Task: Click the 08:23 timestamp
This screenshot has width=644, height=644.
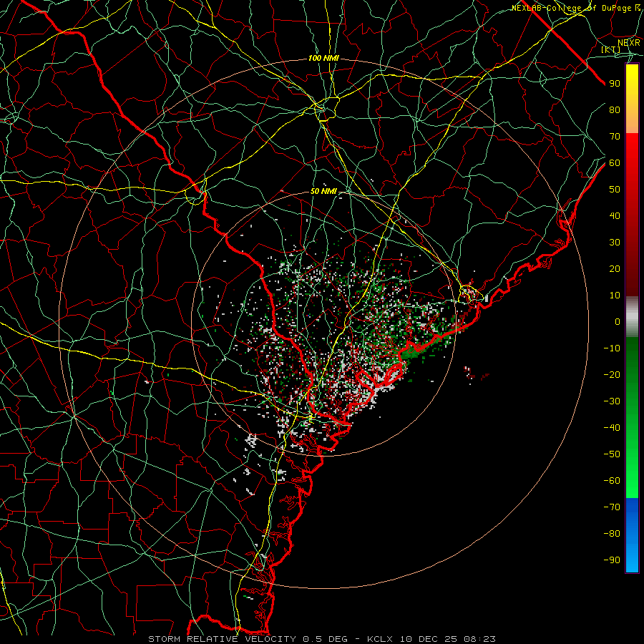Action: coord(479,639)
